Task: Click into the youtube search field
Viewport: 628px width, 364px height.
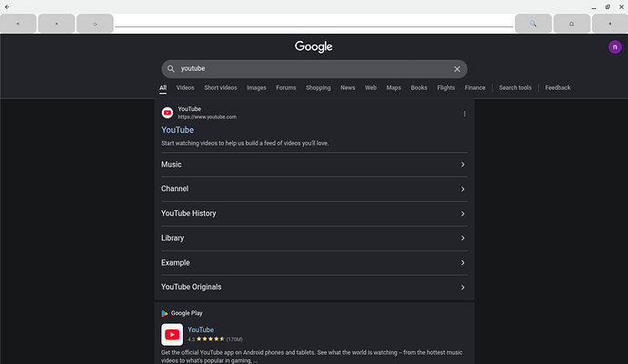Action: [x=314, y=69]
